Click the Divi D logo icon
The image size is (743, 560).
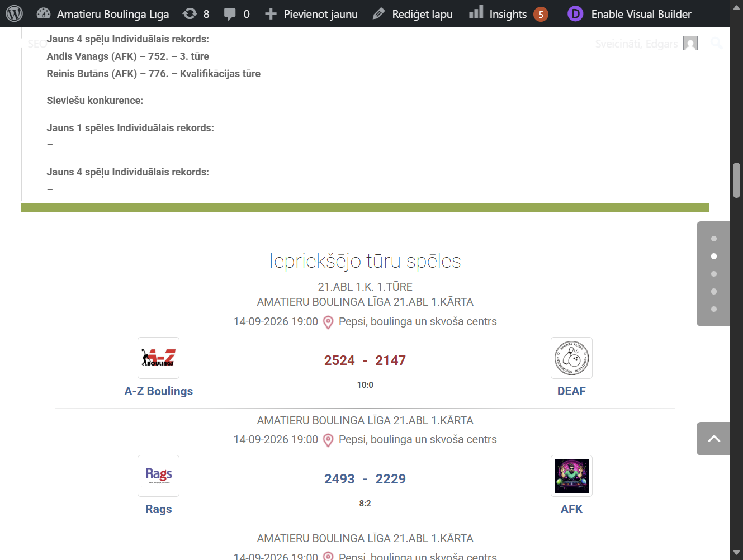pos(575,13)
